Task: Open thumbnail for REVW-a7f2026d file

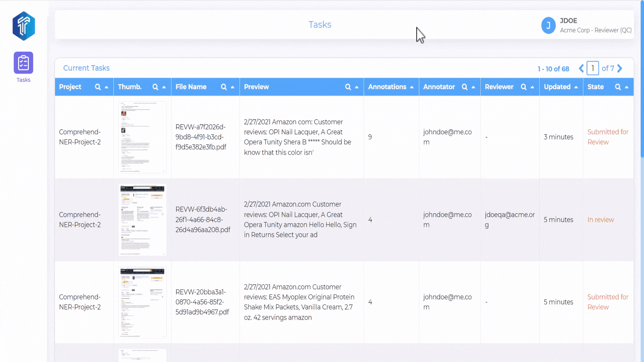Action: [142, 137]
